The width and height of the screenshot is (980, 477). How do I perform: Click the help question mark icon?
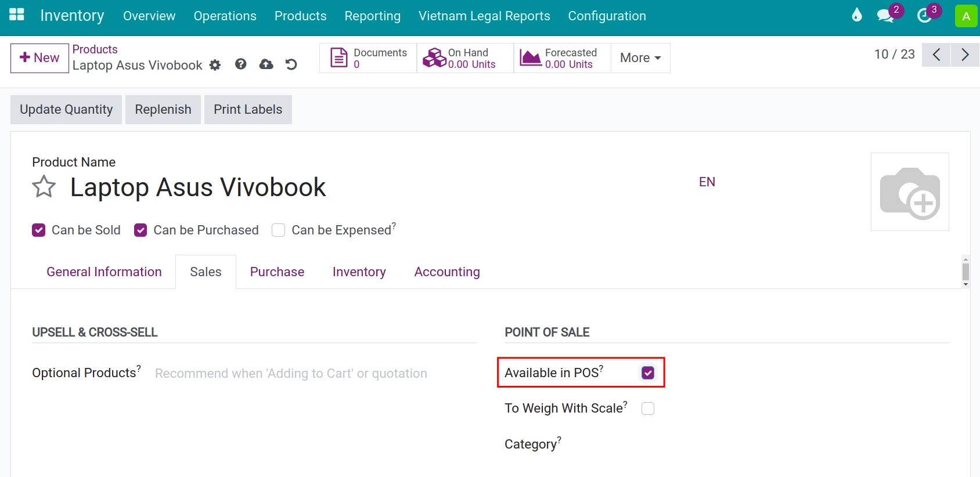pyautogui.click(x=241, y=64)
